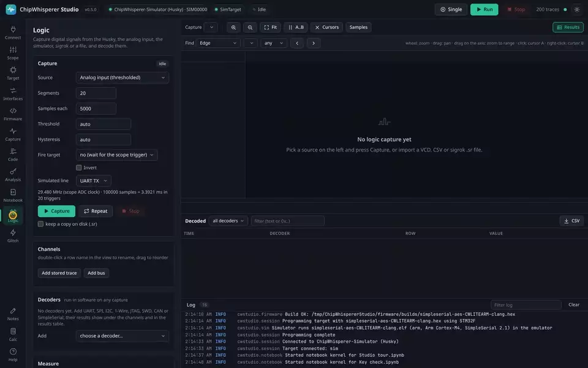Click the Samples toolbar button
588x368 pixels.
click(x=358, y=27)
